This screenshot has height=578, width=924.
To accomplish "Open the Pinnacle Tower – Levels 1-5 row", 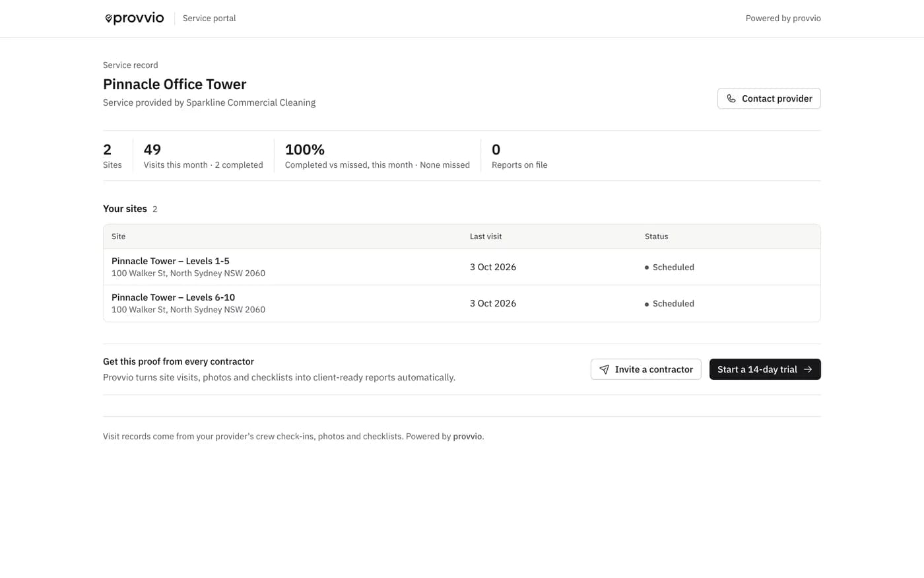I will click(462, 267).
